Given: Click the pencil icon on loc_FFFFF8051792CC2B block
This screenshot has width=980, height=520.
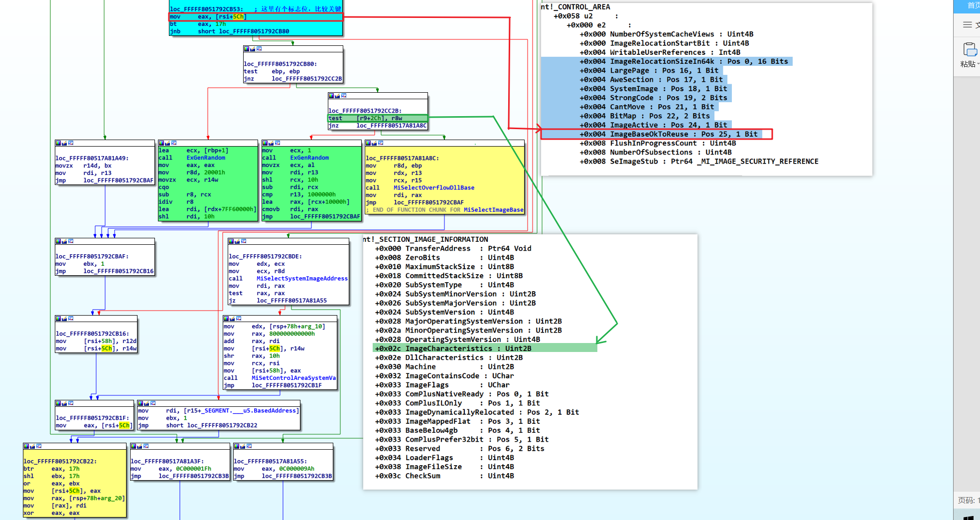Looking at the screenshot, I should (x=337, y=96).
